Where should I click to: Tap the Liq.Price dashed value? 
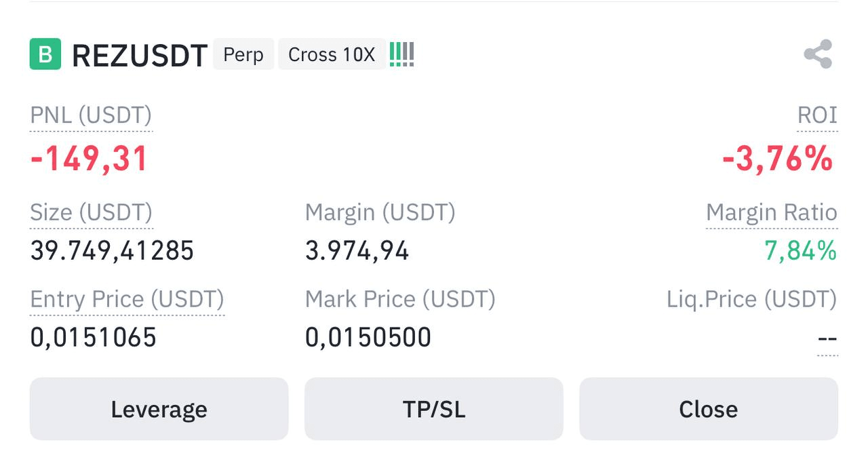[x=827, y=338]
